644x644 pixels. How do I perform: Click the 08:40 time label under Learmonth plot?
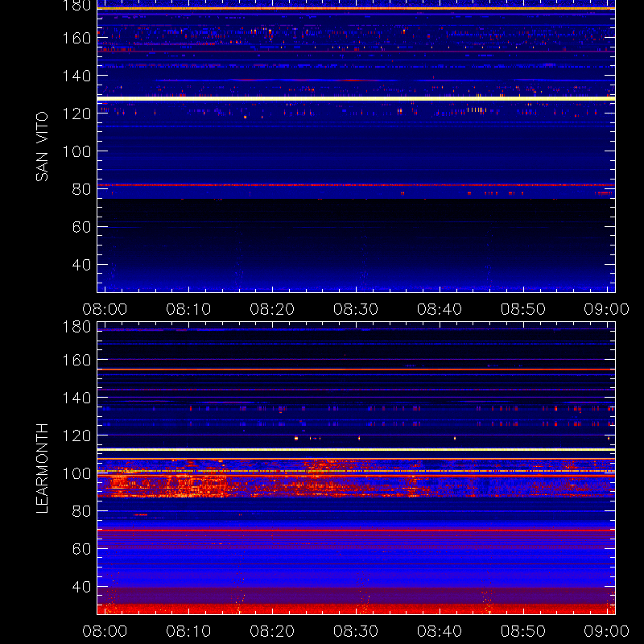point(440,631)
